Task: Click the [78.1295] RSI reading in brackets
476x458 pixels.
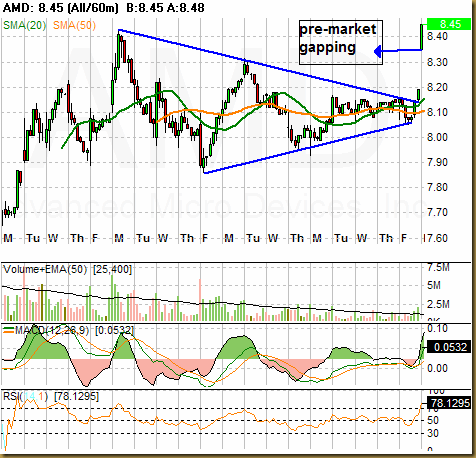Action: pos(76,397)
